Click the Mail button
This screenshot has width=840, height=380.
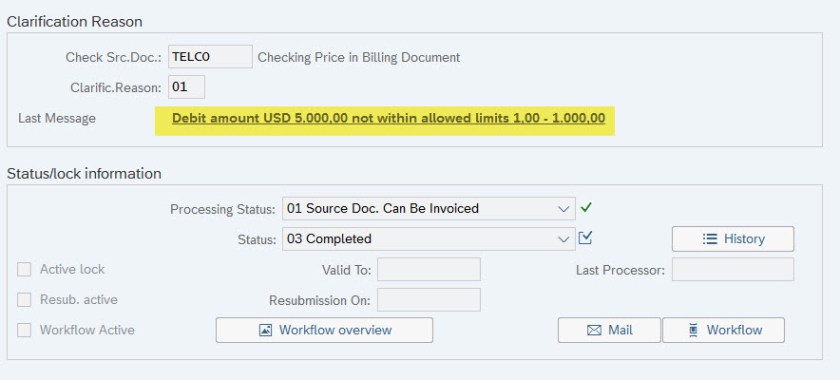[609, 330]
